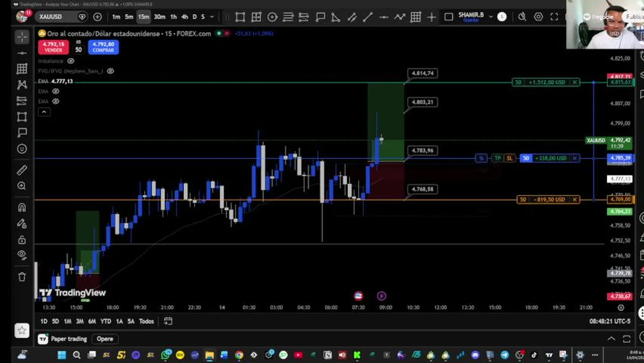Expand more timeframes dropdown arrow
Screen dimensions: 644x363
pyautogui.click(x=212, y=17)
